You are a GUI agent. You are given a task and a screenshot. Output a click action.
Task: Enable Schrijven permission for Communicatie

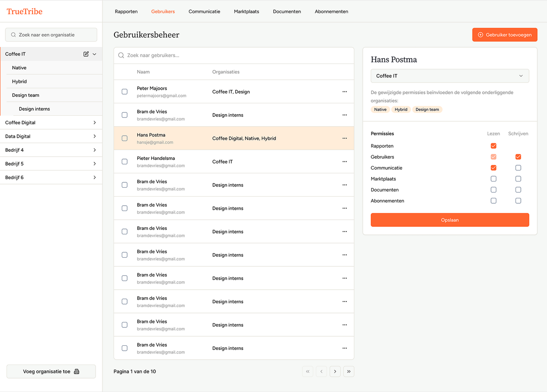coord(518,168)
